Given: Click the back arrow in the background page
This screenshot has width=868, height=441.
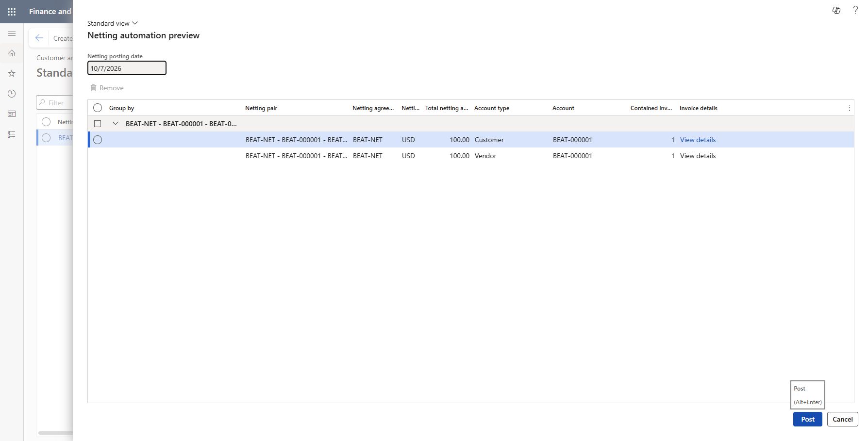Looking at the screenshot, I should pos(39,38).
